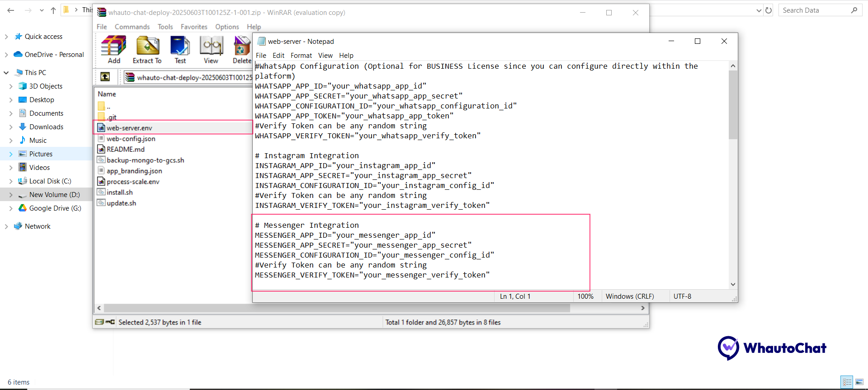868x390 pixels.
Task: Expand Network tree node
Action: [6, 226]
